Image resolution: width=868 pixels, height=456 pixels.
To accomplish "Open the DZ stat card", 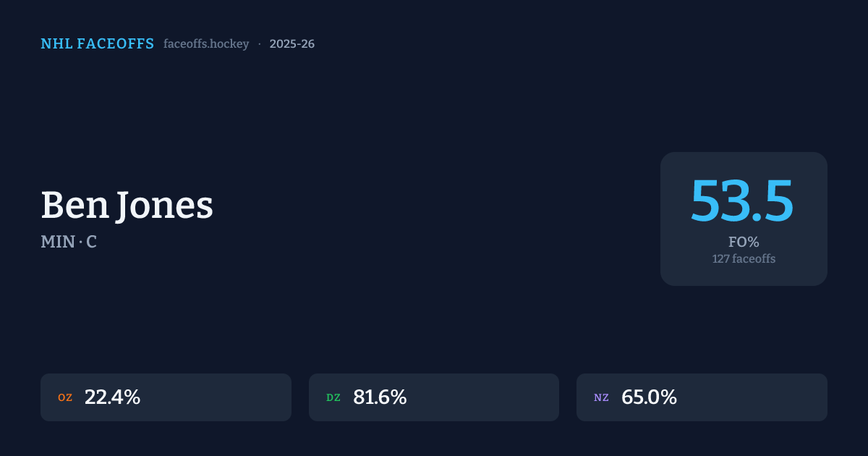I will click(x=485, y=397).
